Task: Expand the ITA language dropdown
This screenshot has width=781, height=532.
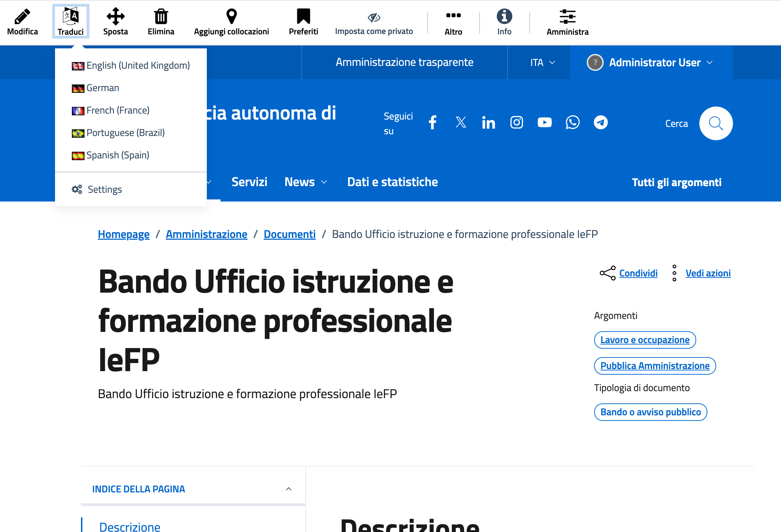Action: tap(542, 62)
